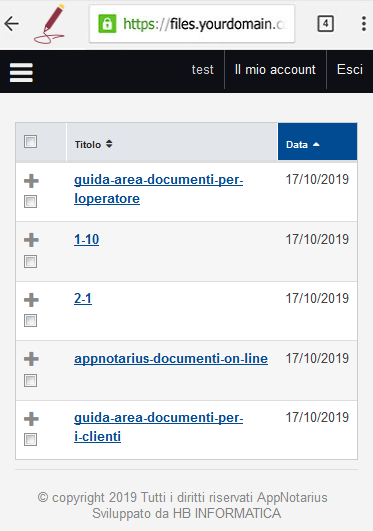Expand plus icon of guida-area-documenti-per-i-clienti row
This screenshot has height=531, width=373.
31,419
